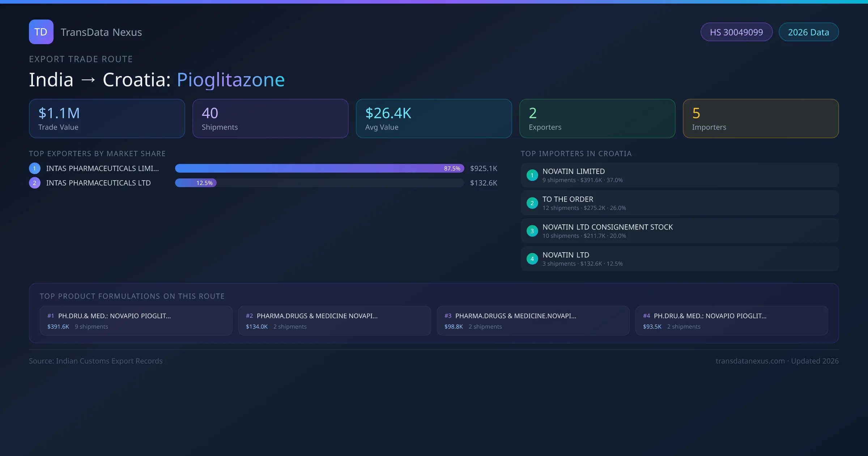Click the HS 30049099 badge

(736, 32)
